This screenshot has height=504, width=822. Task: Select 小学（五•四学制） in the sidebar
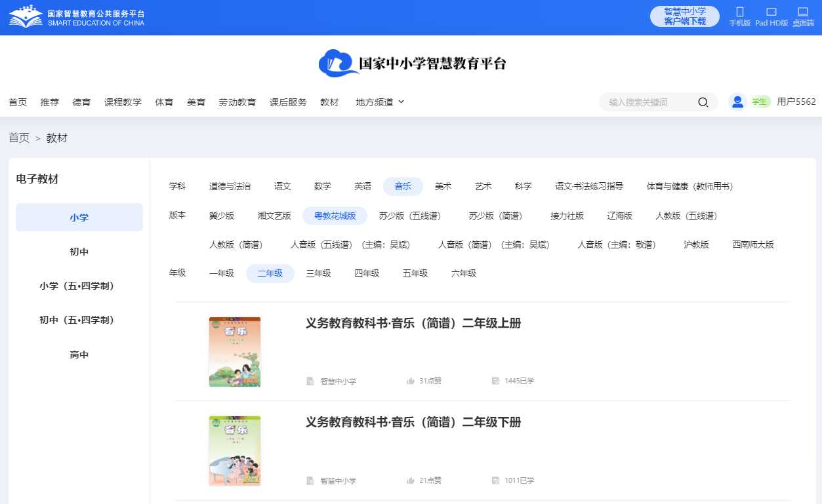79,286
